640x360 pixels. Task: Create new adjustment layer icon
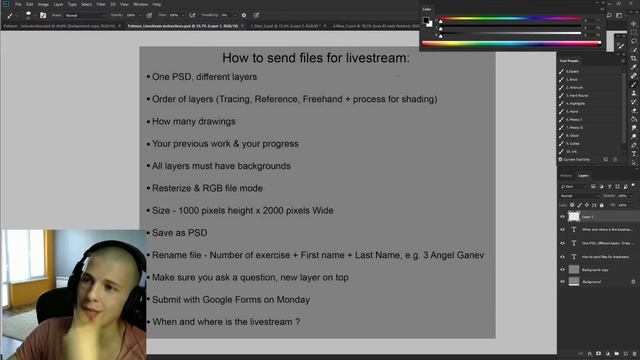[608, 353]
